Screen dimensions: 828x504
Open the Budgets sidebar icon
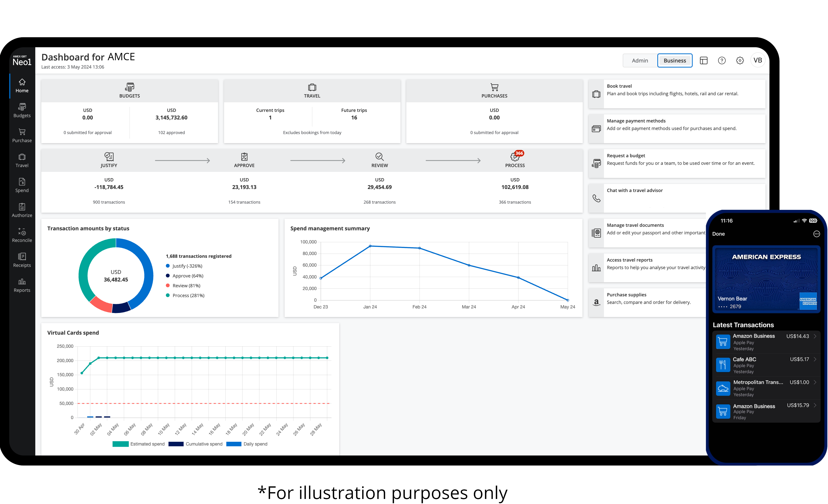(x=22, y=110)
